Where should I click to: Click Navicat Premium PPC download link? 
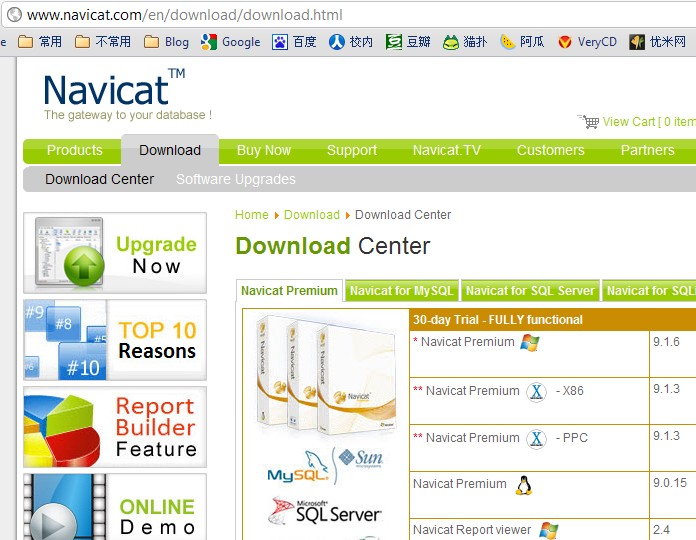point(473,438)
